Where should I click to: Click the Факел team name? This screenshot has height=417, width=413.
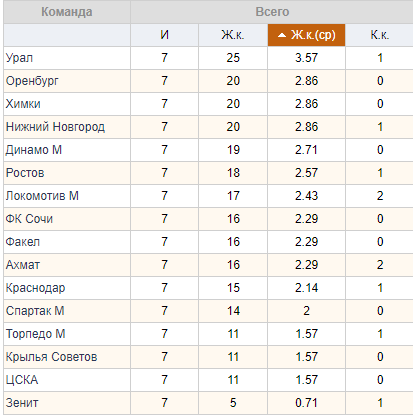(x=23, y=242)
